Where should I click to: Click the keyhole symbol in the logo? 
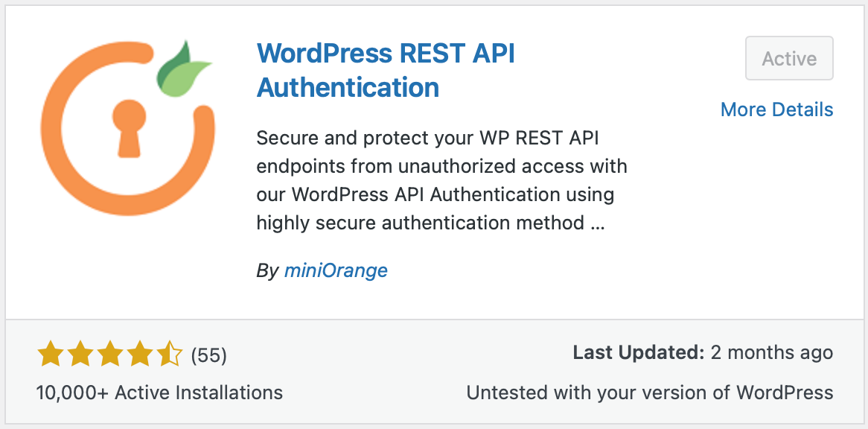[129, 127]
